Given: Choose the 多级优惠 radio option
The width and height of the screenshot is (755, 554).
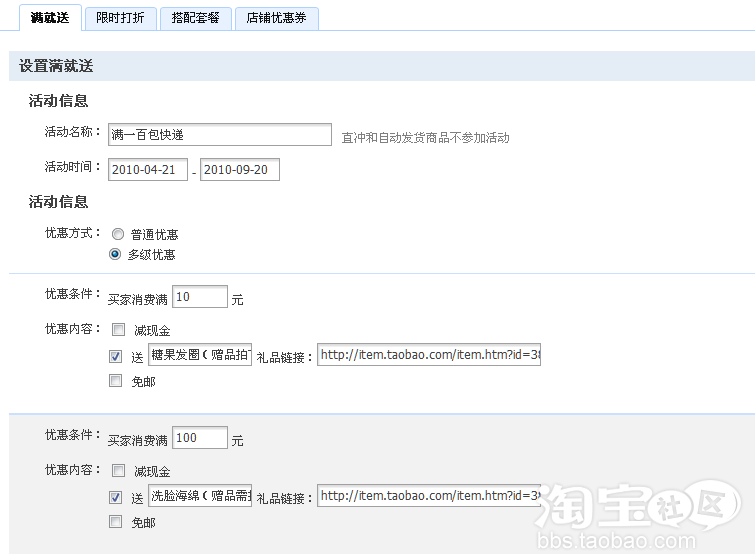Looking at the screenshot, I should click(117, 254).
